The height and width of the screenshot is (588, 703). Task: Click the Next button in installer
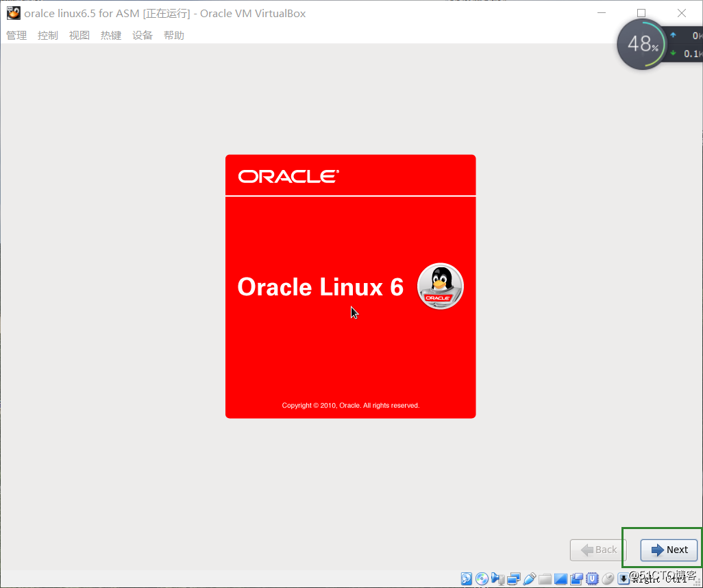coord(669,550)
